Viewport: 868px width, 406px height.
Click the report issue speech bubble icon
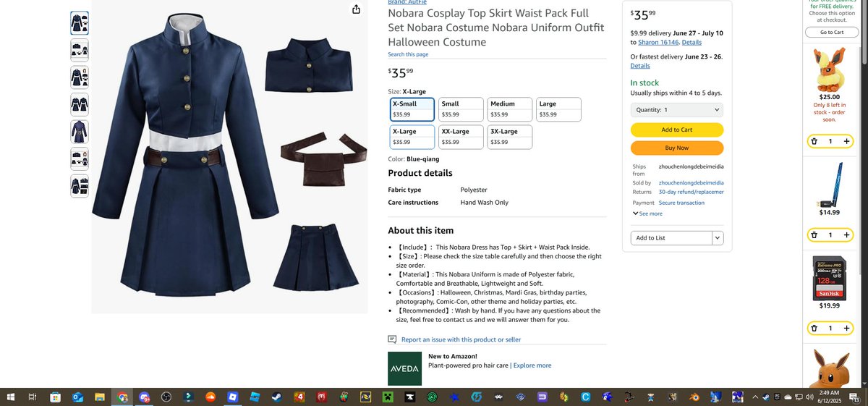pyautogui.click(x=392, y=339)
